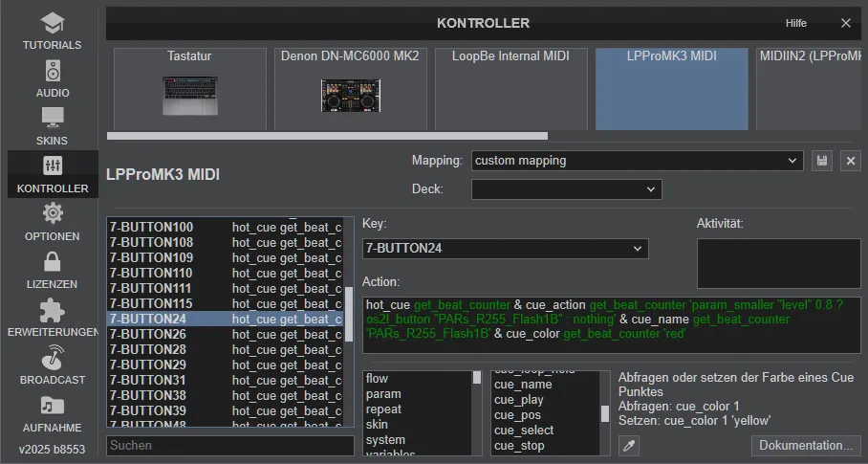The image size is (868, 464).
Task: Delete the mapping using X button beside save
Action: 850,161
